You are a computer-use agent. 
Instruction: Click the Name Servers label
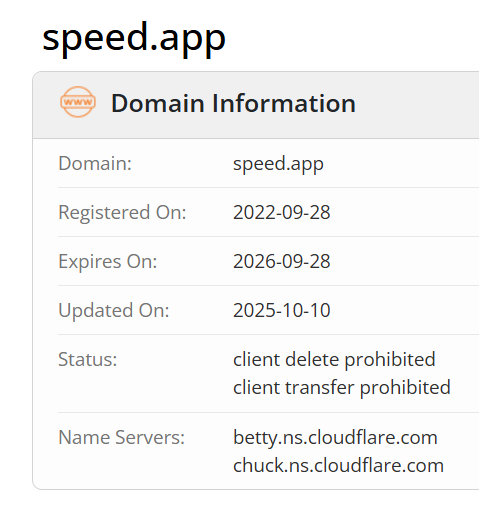(122, 437)
